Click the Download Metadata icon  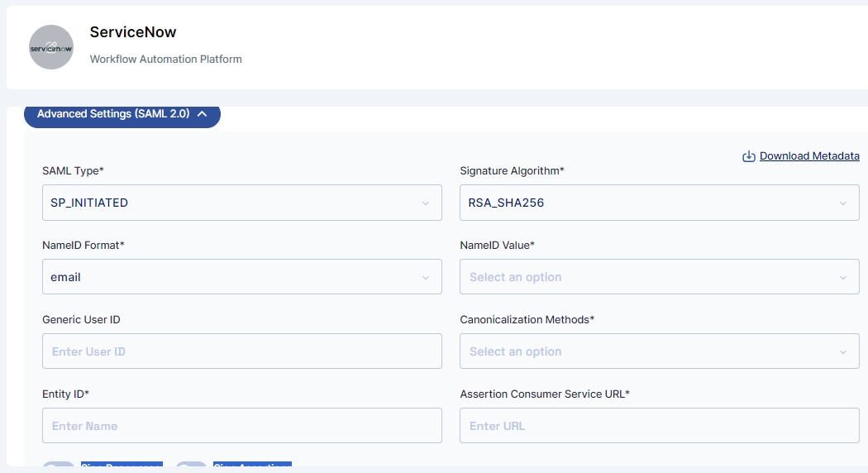(748, 156)
